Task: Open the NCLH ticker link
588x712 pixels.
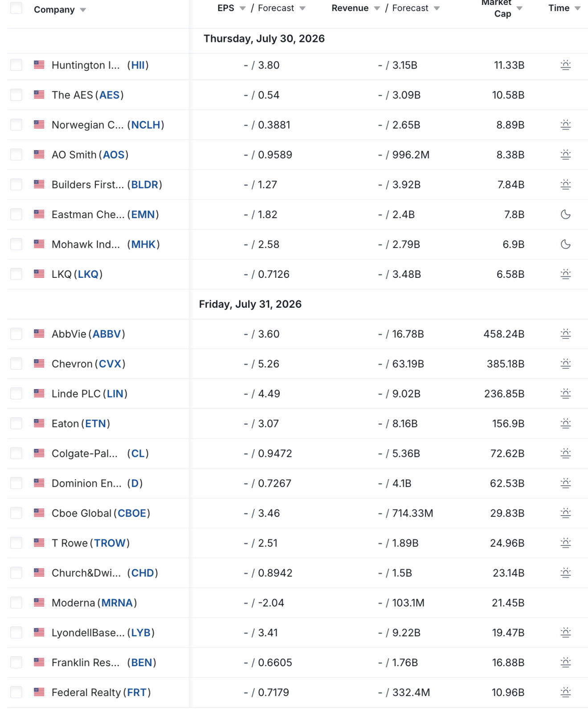Action: pos(146,125)
